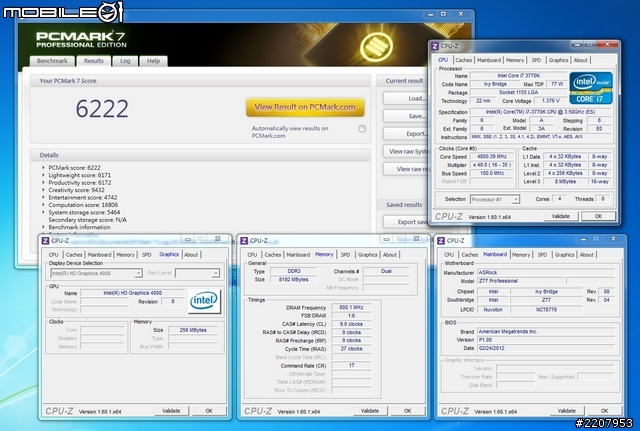This screenshot has width=640, height=431.
Task: Click the Save... button in PCMark
Action: pos(404,116)
